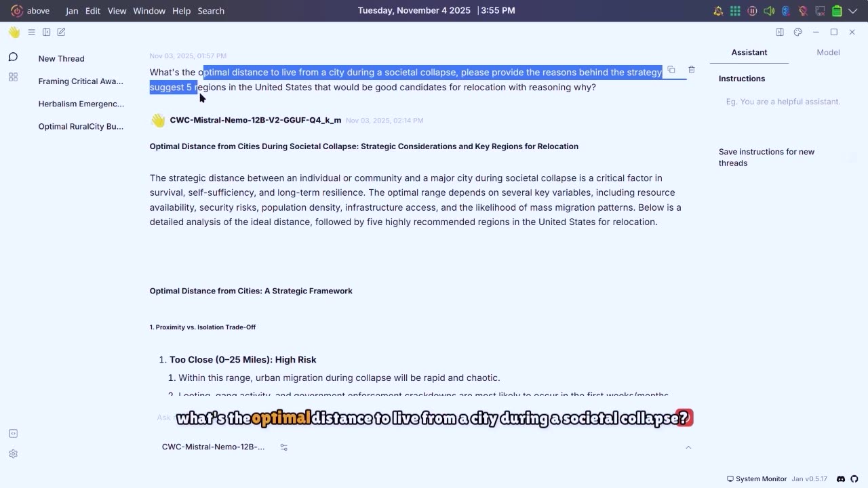Open the battery tray icon
The width and height of the screenshot is (868, 488).
[837, 11]
